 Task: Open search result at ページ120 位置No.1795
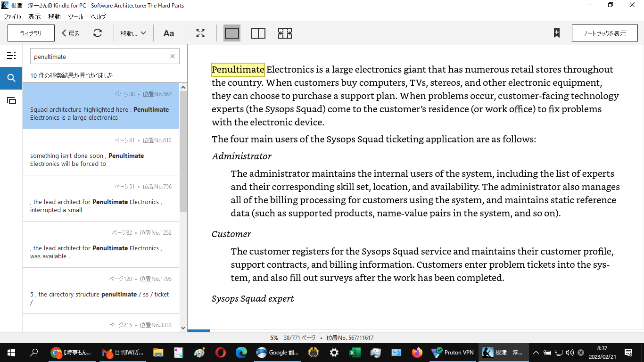pos(101,291)
